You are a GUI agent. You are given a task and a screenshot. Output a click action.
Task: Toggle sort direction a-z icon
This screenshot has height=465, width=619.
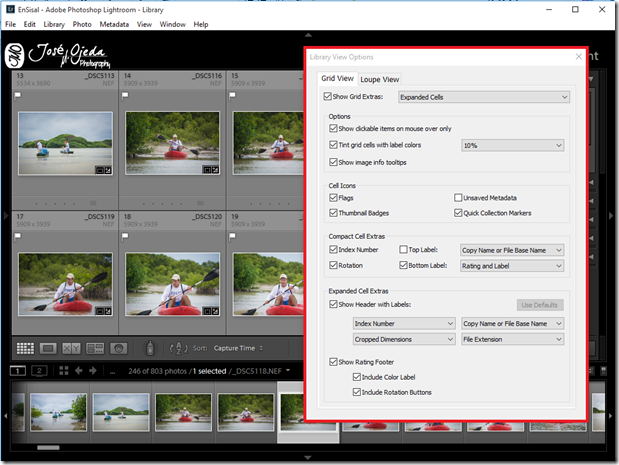click(x=178, y=348)
